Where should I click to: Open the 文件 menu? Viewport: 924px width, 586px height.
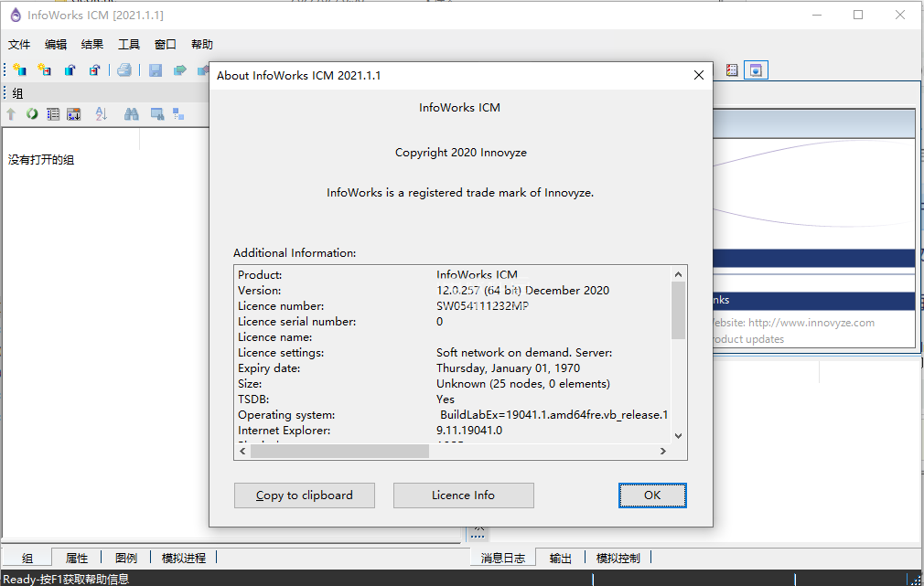click(x=19, y=44)
